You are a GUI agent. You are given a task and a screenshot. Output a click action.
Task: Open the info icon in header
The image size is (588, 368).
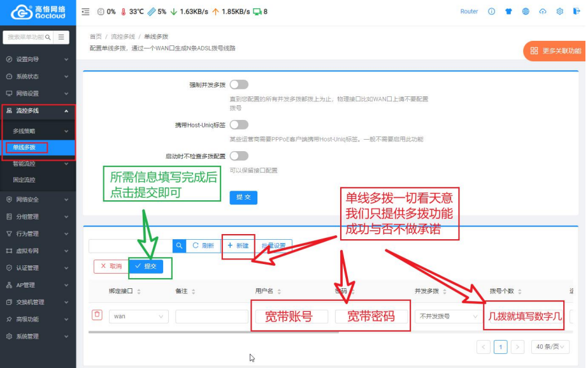[491, 11]
